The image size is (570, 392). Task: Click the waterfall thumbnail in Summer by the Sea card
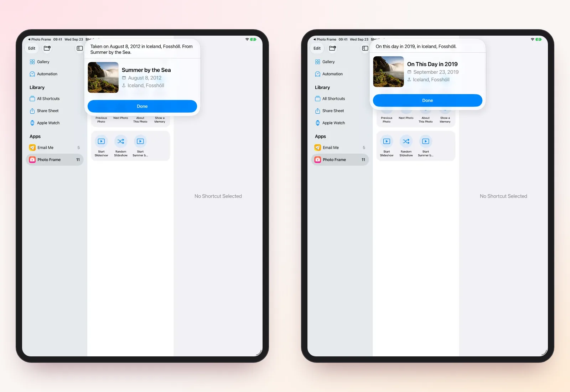coord(103,77)
